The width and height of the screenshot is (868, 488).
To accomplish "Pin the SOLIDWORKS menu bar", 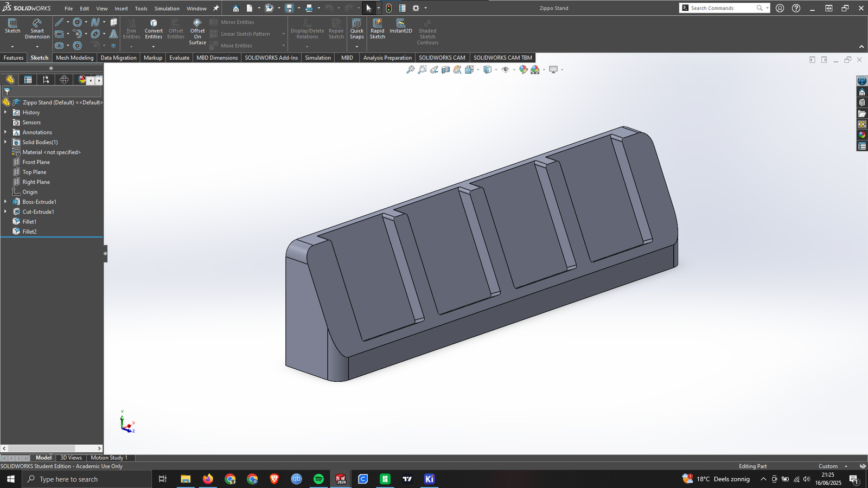I will pos(216,8).
